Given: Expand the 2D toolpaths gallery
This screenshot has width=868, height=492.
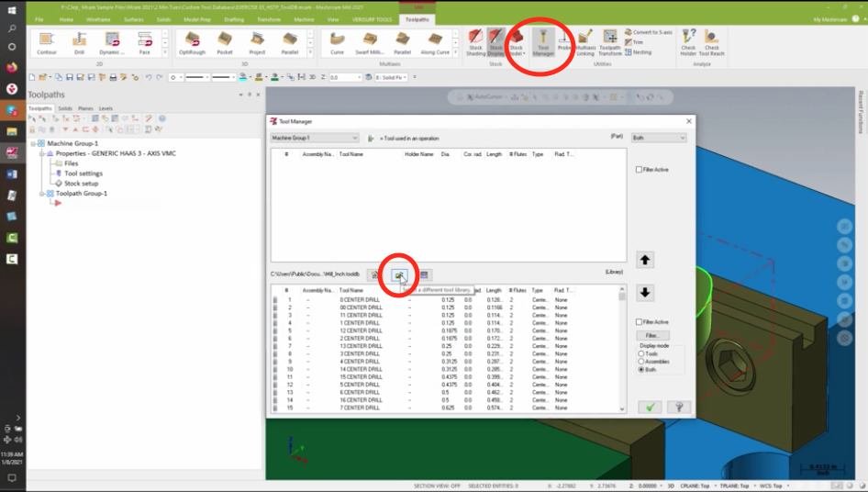Looking at the screenshot, I should coord(165,52).
